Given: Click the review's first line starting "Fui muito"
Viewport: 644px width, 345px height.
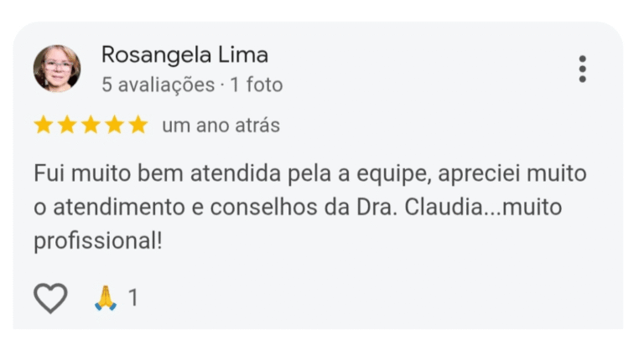Looking at the screenshot, I should point(310,174).
